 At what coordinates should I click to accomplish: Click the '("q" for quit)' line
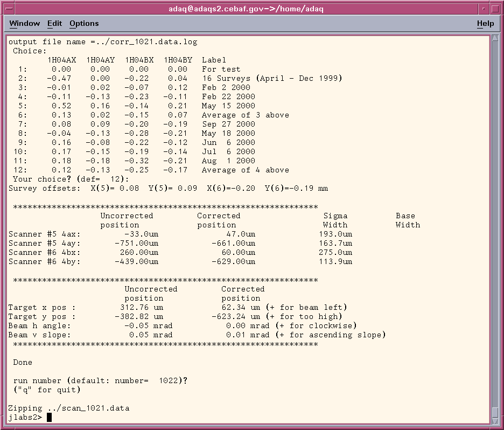(x=47, y=390)
